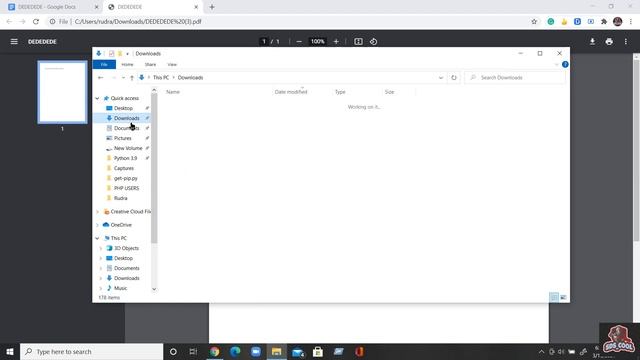Open the Share ribbon tab
This screenshot has width=640, height=360.
click(x=150, y=64)
